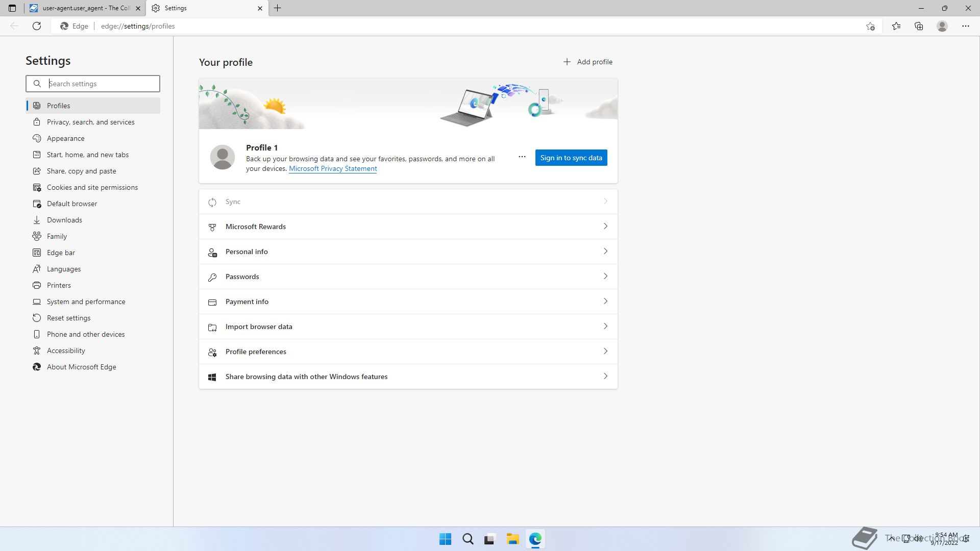Screen dimensions: 980x551
Task: Click the Profile 1 name text
Action: click(x=262, y=147)
